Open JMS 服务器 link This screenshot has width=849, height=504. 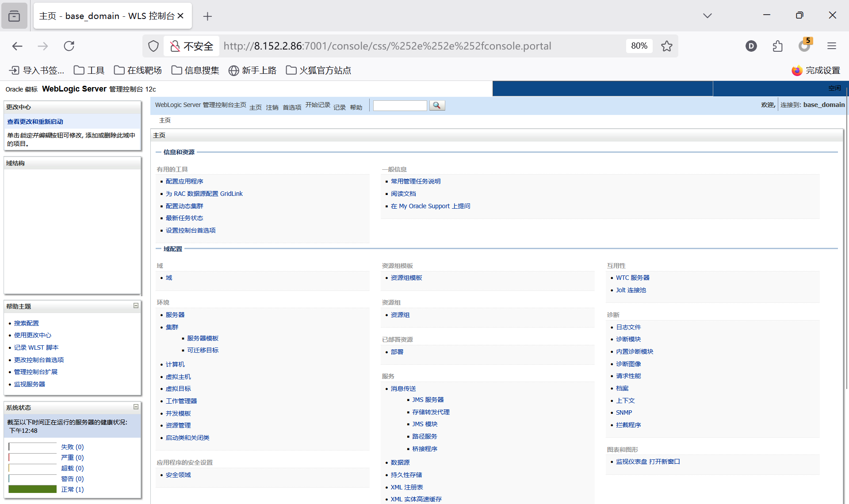click(428, 400)
